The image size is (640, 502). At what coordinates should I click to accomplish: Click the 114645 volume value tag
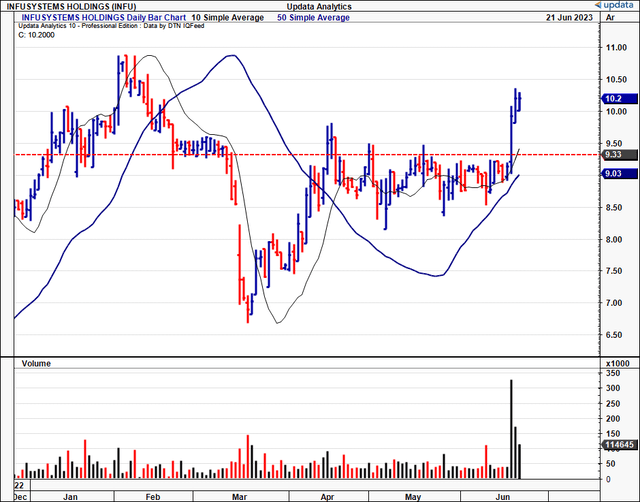[620, 445]
